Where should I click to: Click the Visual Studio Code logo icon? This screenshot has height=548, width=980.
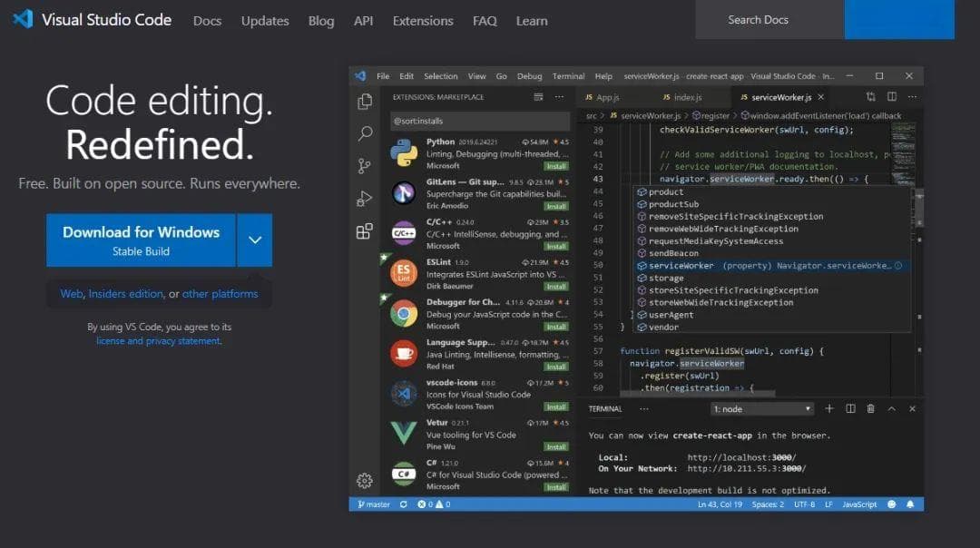(23, 19)
